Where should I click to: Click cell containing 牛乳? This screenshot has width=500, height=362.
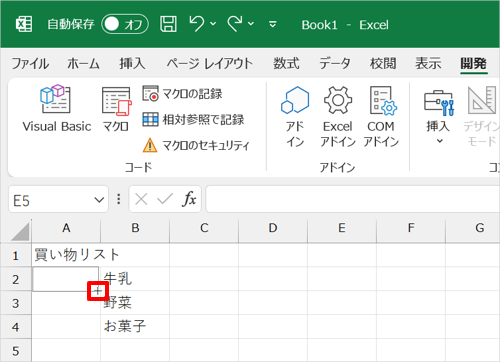click(x=135, y=279)
